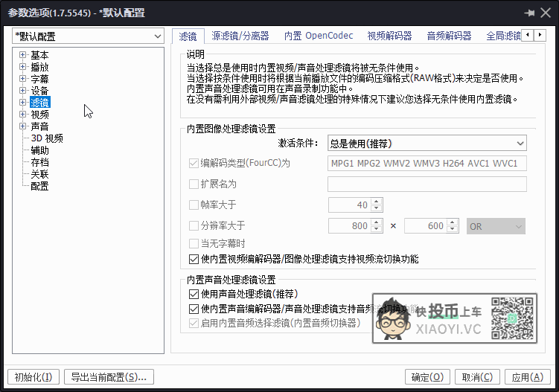The height and width of the screenshot is (392, 559).
Task: Click the frame rate field showing 40
Action: [349, 205]
